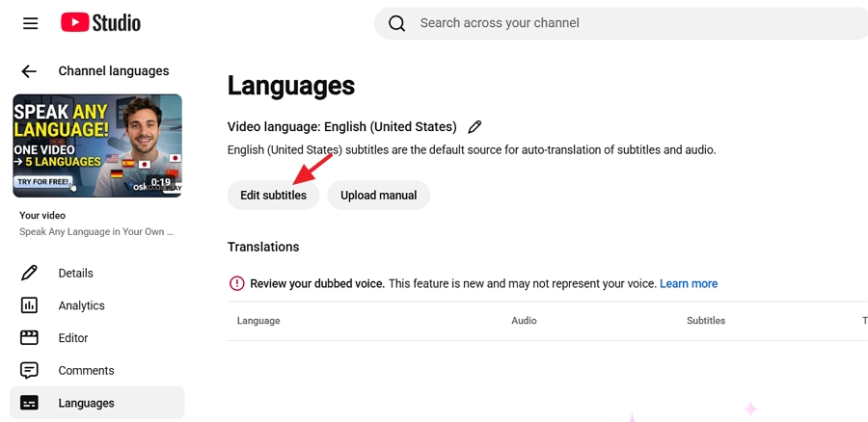Focus the 'Search across your channel' field

(x=621, y=23)
